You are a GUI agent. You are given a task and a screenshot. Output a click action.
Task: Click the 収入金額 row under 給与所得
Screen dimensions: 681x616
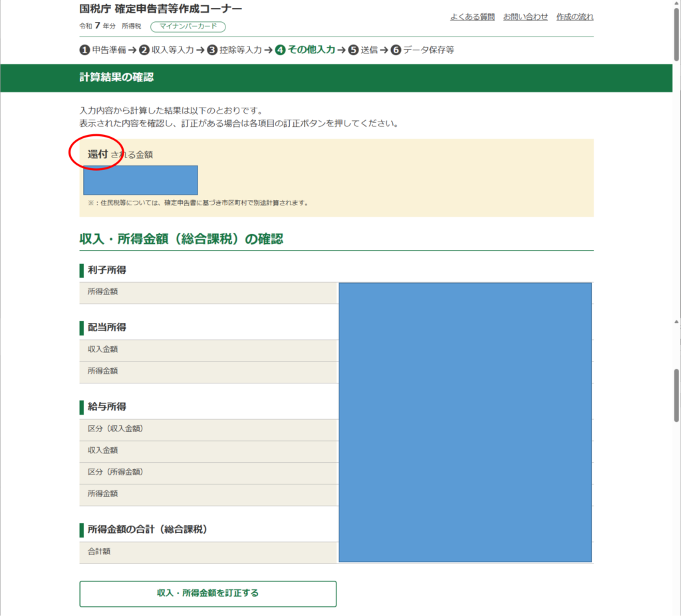point(208,451)
